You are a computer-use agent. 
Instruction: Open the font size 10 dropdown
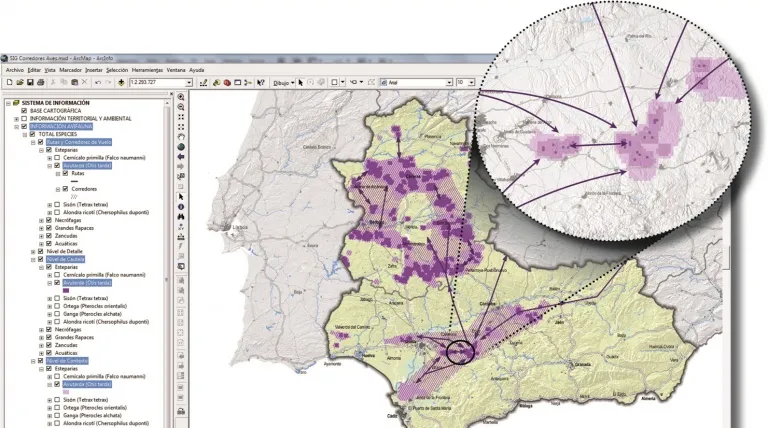point(471,83)
